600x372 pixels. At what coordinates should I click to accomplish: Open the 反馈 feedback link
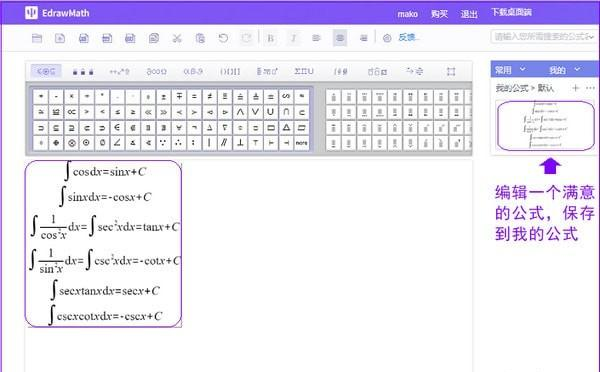(409, 38)
